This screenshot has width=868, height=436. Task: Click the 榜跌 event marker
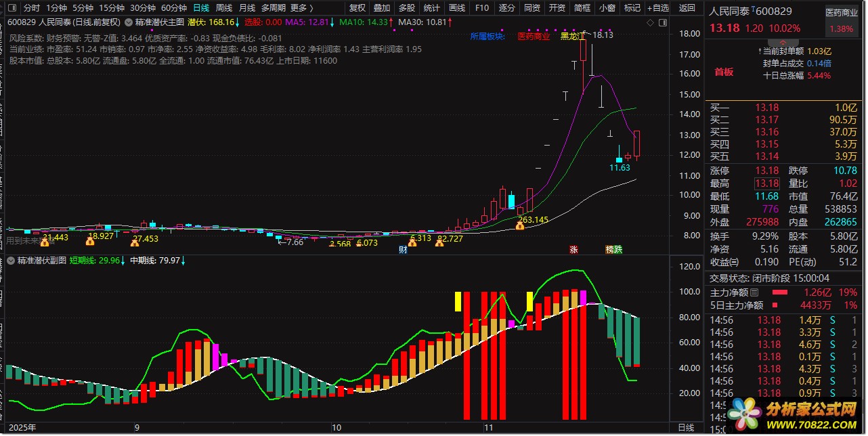point(613,250)
